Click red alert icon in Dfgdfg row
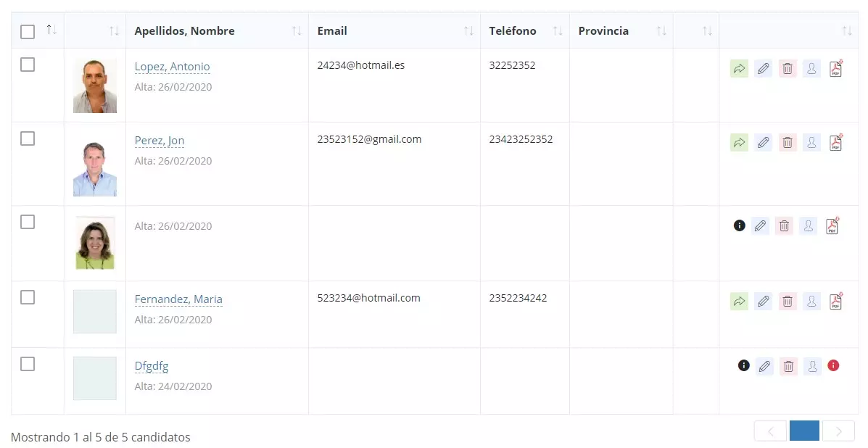The image size is (868, 448). [833, 365]
